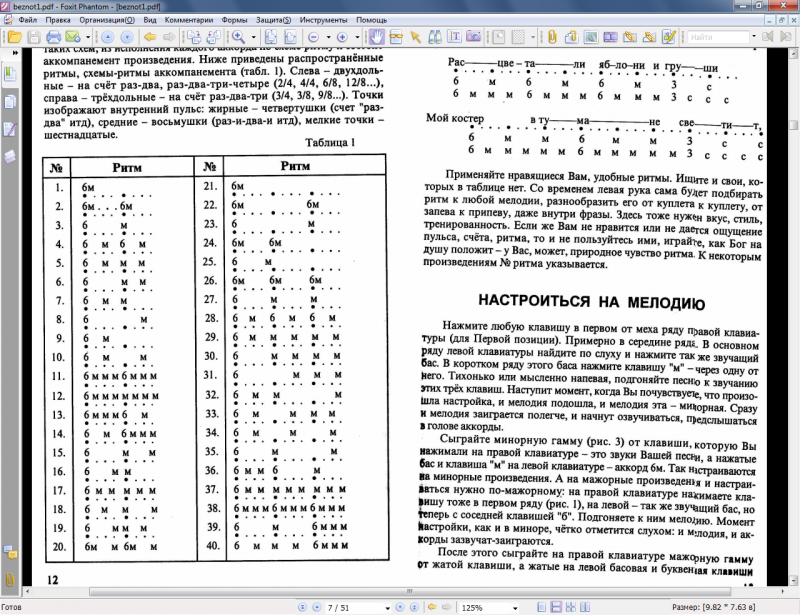Click the reading glasses view icon

coord(396,37)
